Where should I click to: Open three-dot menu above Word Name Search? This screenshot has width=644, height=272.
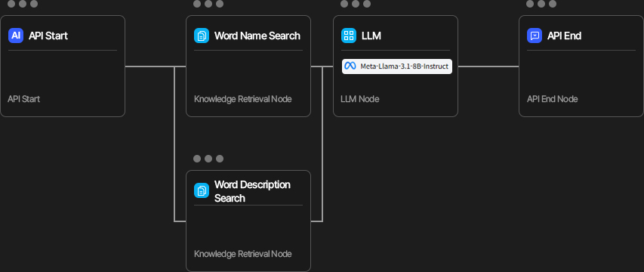(208, 4)
